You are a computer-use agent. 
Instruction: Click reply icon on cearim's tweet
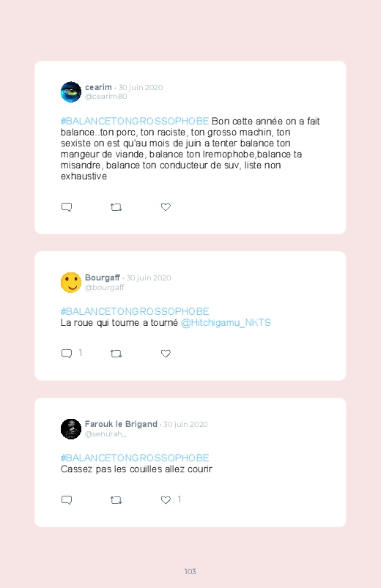pyautogui.click(x=67, y=207)
